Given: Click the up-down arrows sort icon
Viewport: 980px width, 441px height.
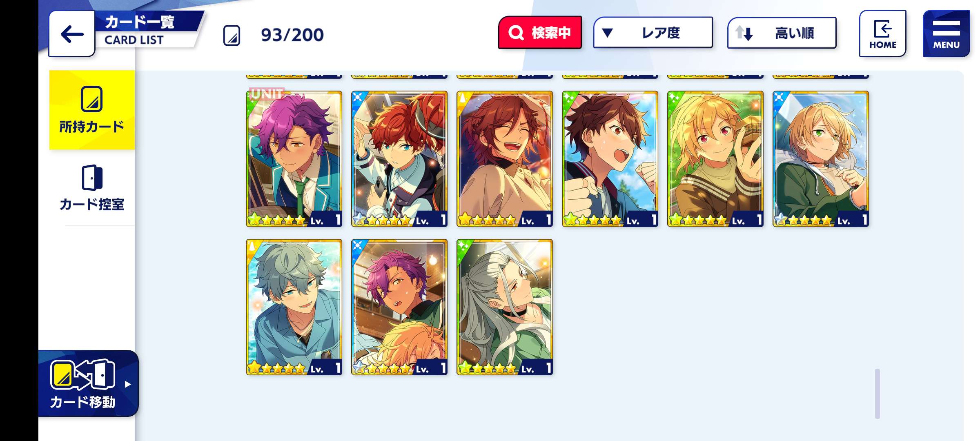Looking at the screenshot, I should tap(744, 33).
